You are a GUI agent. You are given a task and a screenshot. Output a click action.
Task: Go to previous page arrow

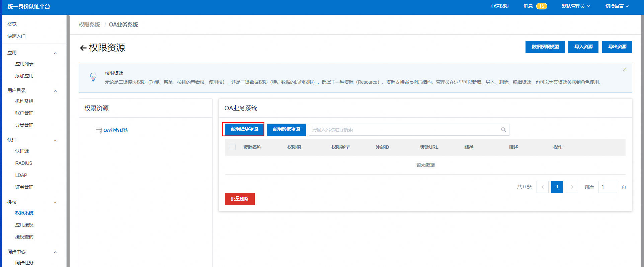[x=542, y=187]
